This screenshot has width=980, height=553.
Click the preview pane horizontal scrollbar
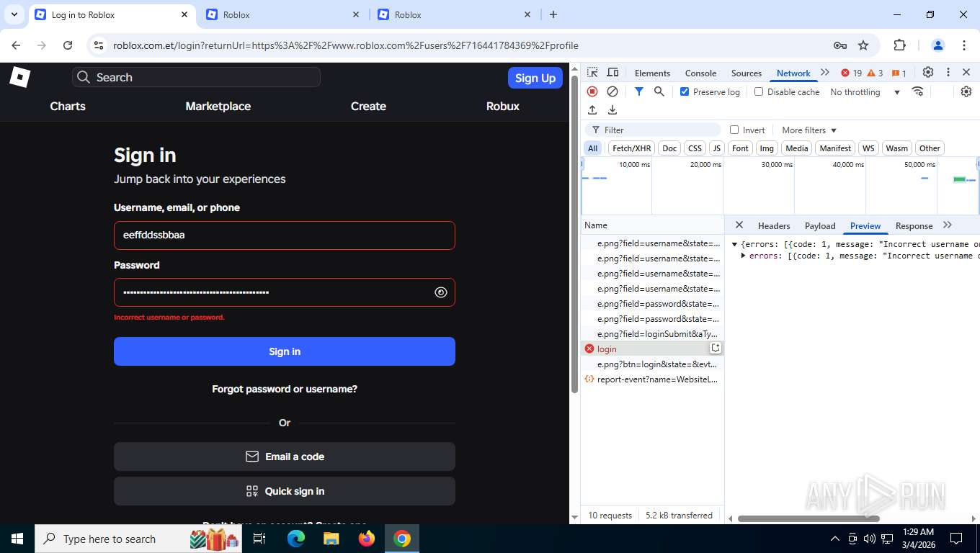point(808,518)
